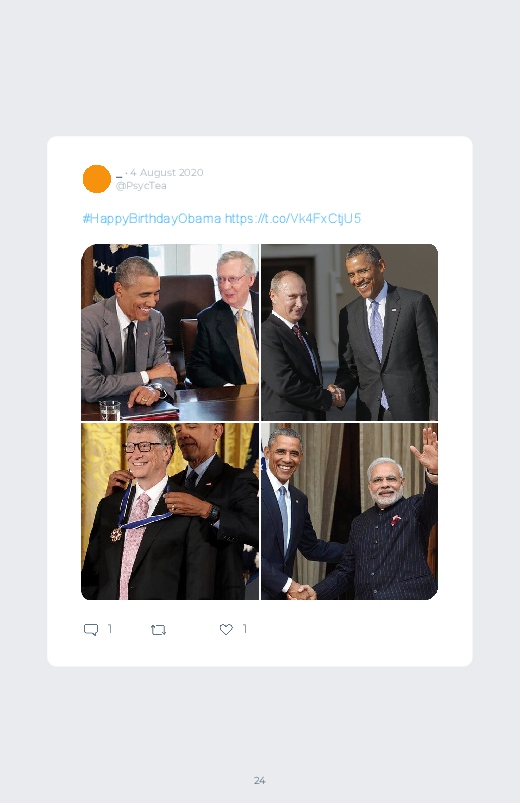
Task: Click the retweet arrows icon
Action: (158, 629)
